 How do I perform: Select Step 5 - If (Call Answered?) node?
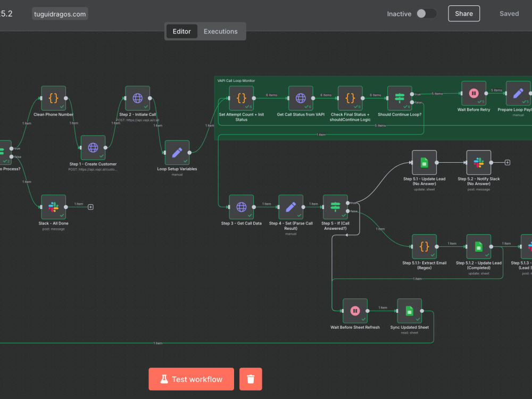[x=335, y=207]
